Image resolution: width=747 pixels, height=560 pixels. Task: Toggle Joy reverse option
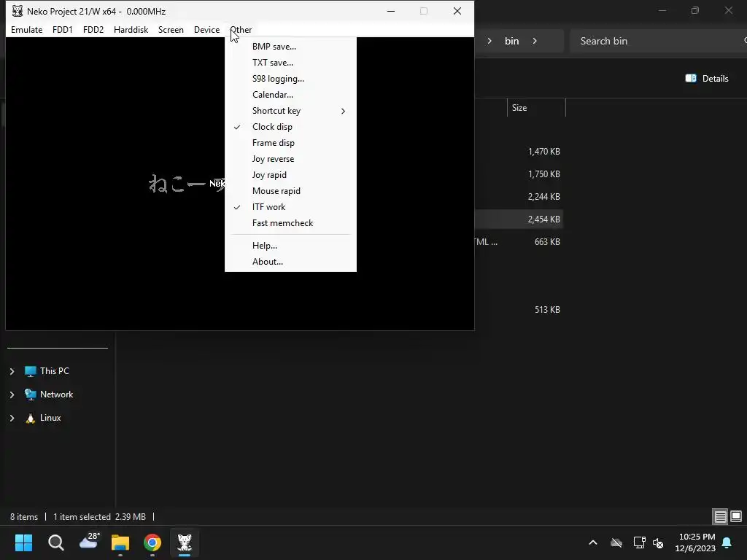(x=290, y=159)
